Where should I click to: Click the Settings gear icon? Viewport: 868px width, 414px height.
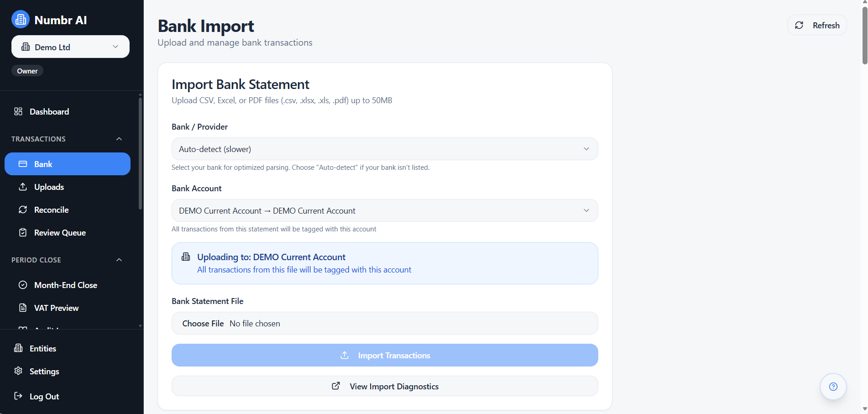point(18,371)
